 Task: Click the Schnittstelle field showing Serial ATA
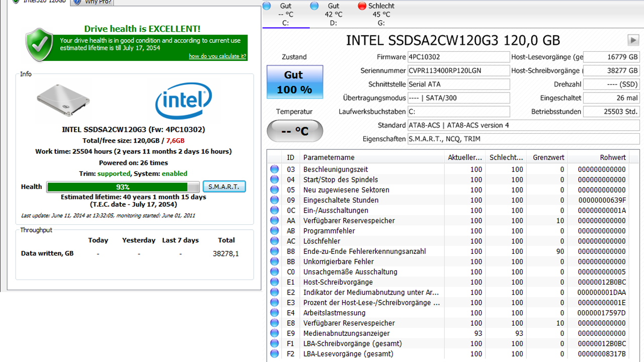pyautogui.click(x=458, y=84)
